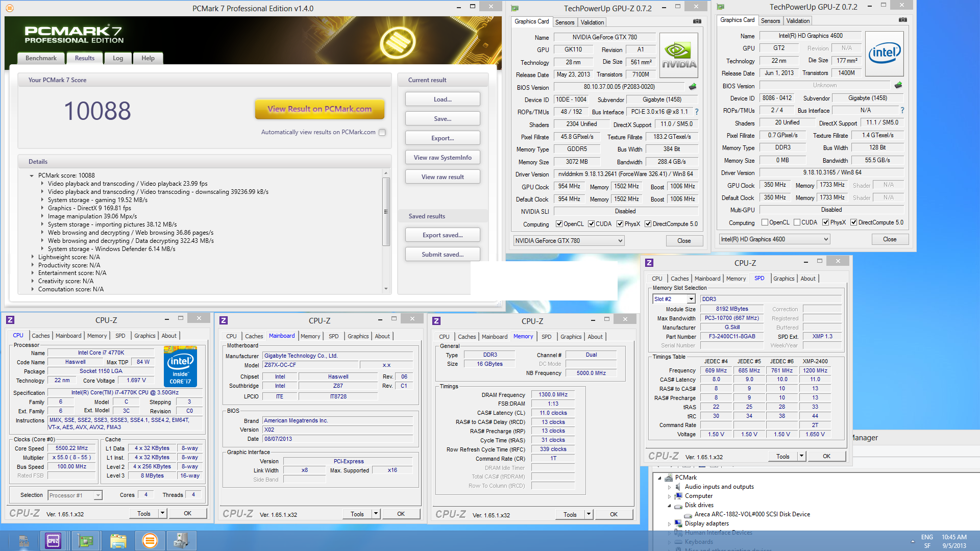Image resolution: width=980 pixels, height=551 pixels.
Task: Click the CPU-Z logo icon in Mainboard window title
Action: click(x=224, y=320)
